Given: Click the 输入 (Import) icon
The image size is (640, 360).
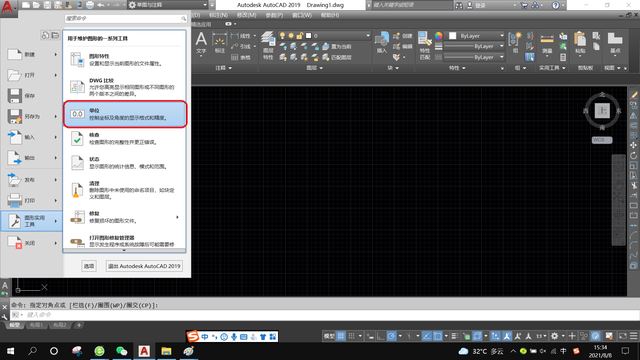Looking at the screenshot, I should pos(15,137).
